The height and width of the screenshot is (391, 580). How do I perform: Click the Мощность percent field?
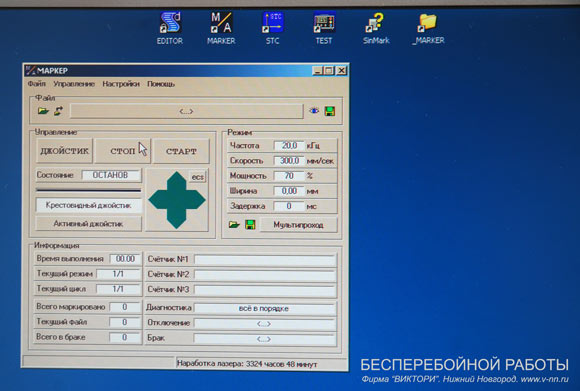[289, 176]
